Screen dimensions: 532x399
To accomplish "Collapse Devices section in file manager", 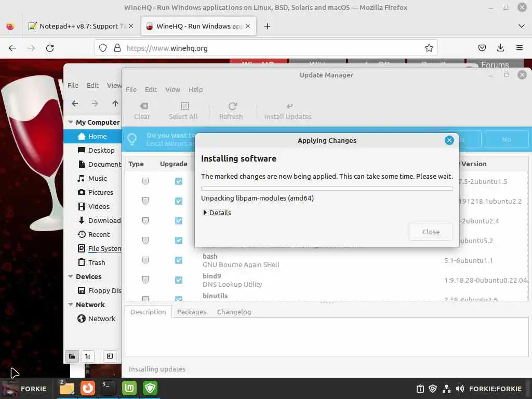I will 70,276.
